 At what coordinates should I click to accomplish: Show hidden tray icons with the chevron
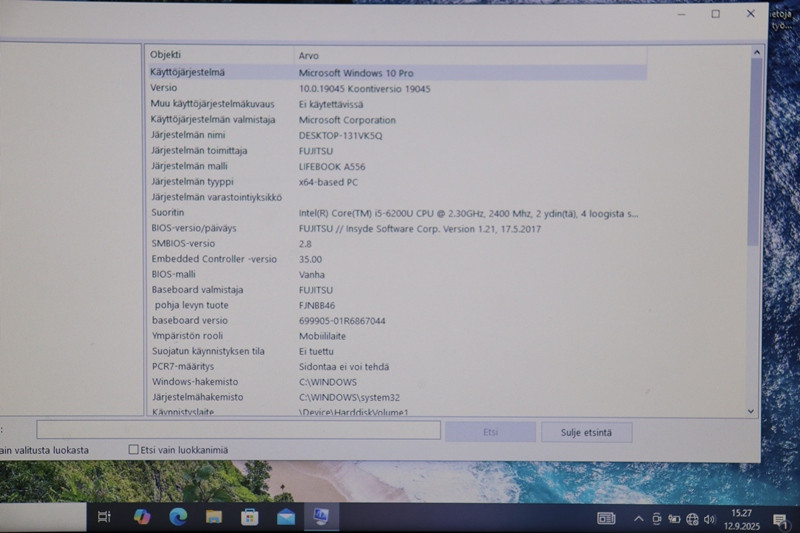(x=638, y=519)
